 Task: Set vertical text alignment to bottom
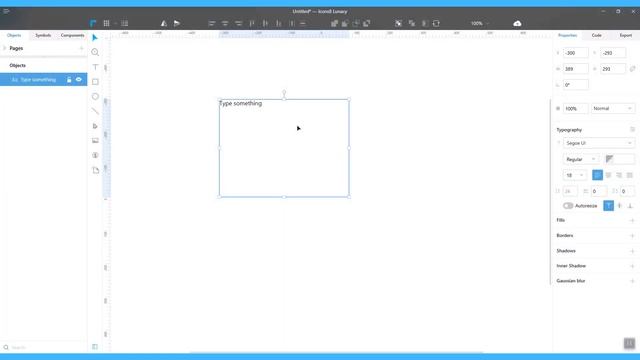pyautogui.click(x=630, y=206)
